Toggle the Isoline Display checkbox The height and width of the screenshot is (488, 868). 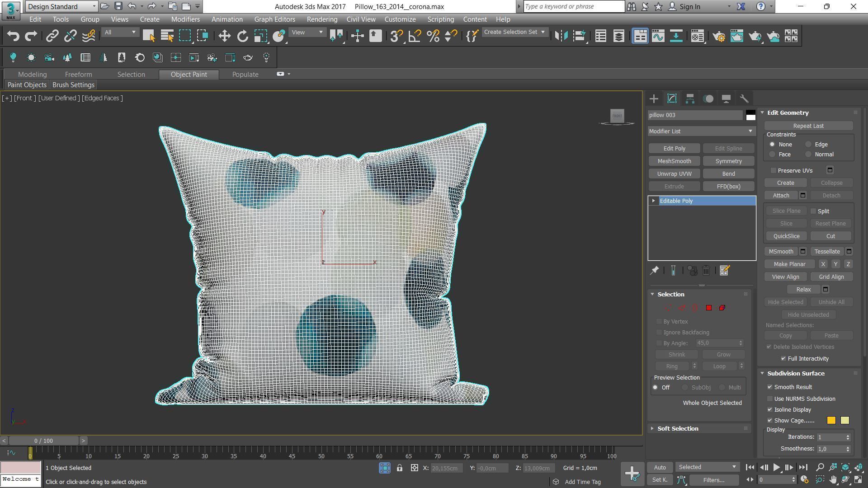[770, 409]
